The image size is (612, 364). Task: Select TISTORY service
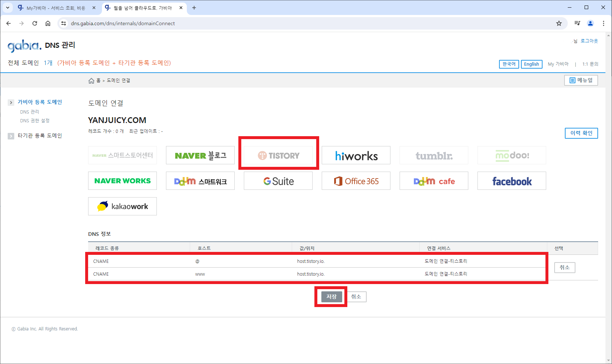click(278, 155)
